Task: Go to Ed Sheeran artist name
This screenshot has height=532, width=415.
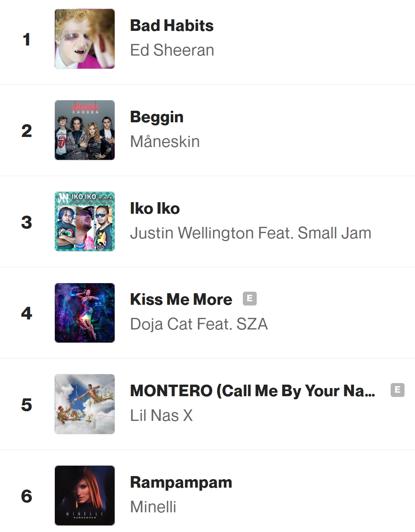Action: coord(172,50)
